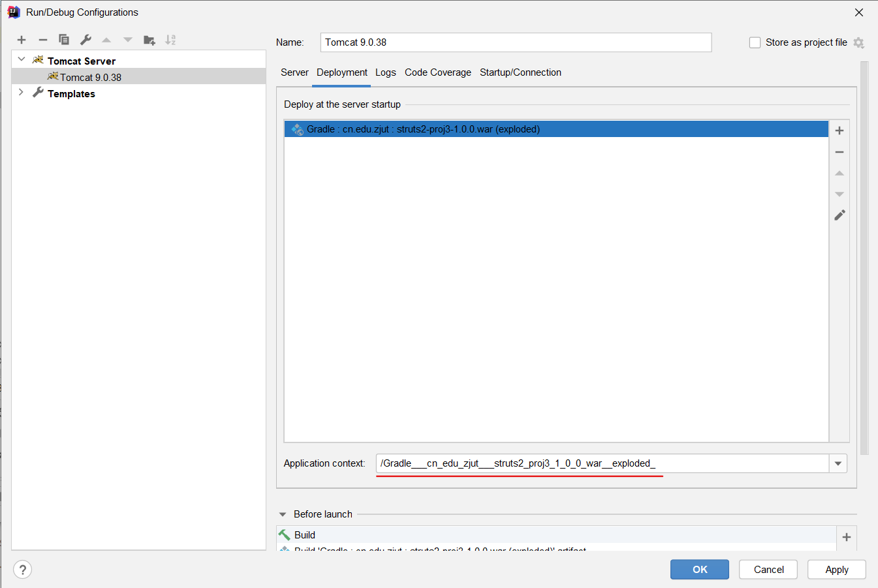This screenshot has height=588, width=878.
Task: Select Gradle struts2-proj3-1.0.0.war (exploded) artifact row
Action: point(556,129)
